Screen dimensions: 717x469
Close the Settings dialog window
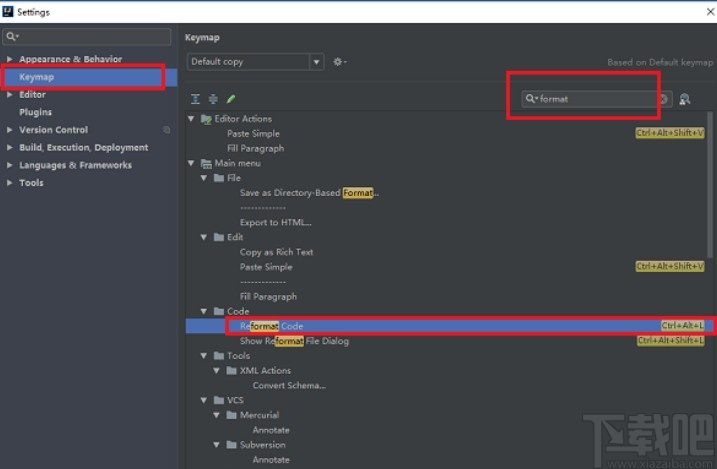(710, 11)
